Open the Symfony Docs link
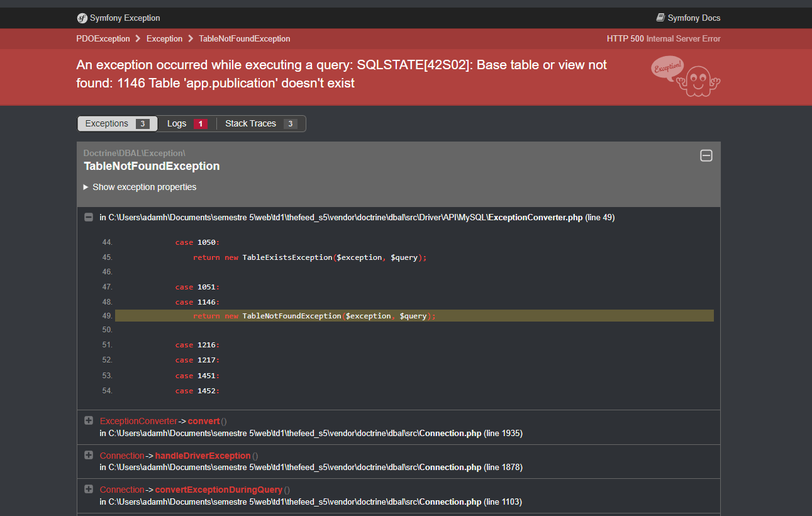Screen dimensions: 812x516 coord(693,18)
